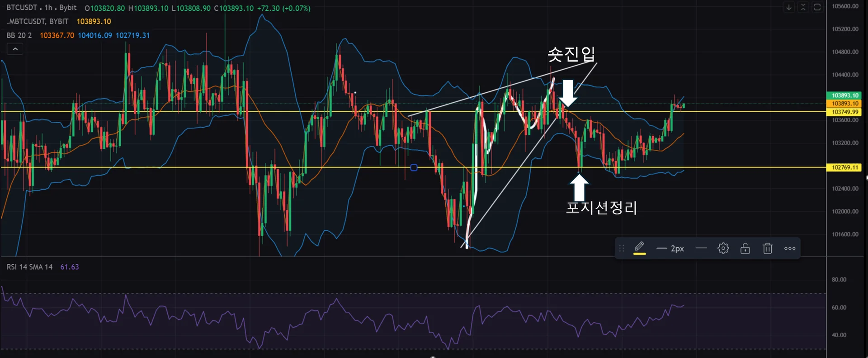Click the RSI axis 80.00 label
The width and height of the screenshot is (868, 358).
pos(839,280)
